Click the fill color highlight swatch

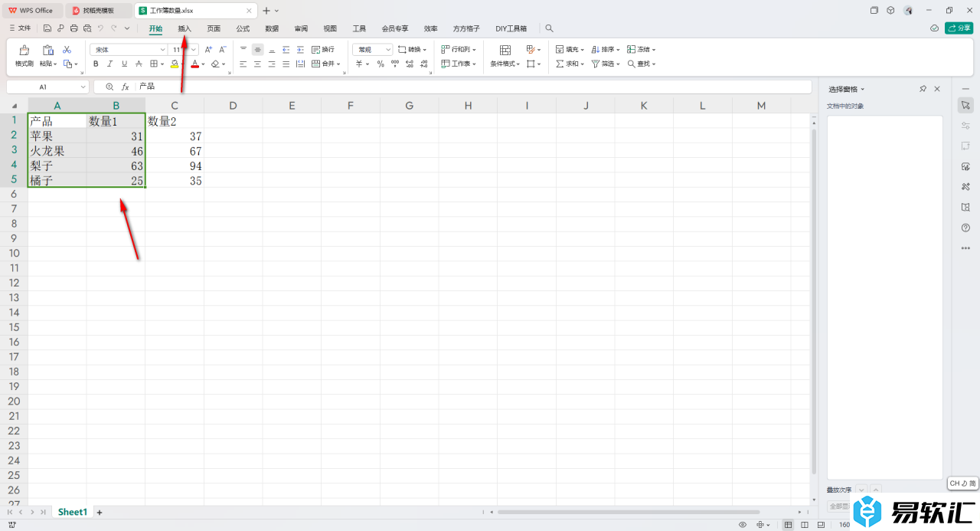click(x=175, y=64)
